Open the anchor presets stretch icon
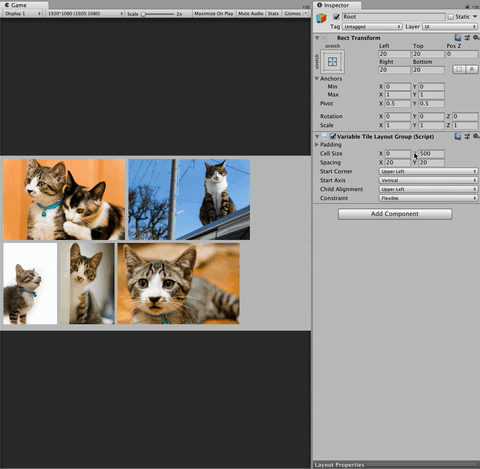The height and width of the screenshot is (469, 480). tap(332, 62)
